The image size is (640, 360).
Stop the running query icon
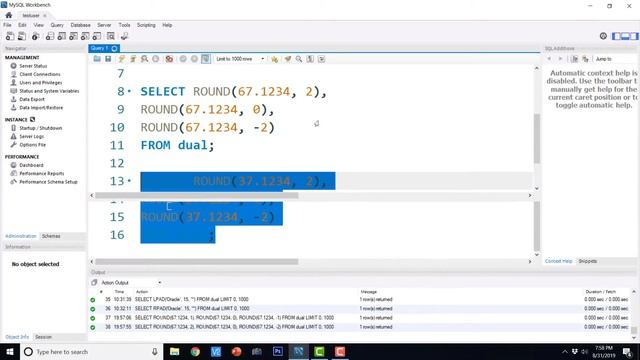click(156, 59)
